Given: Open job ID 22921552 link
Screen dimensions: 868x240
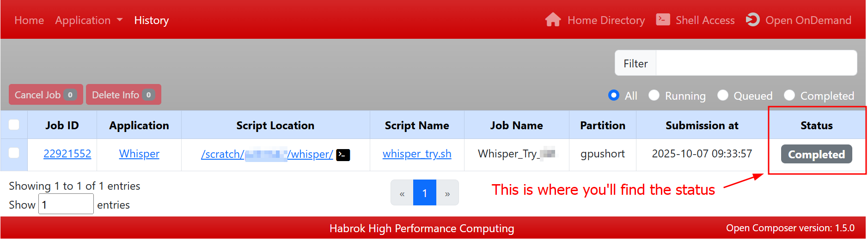Looking at the screenshot, I should coord(67,154).
